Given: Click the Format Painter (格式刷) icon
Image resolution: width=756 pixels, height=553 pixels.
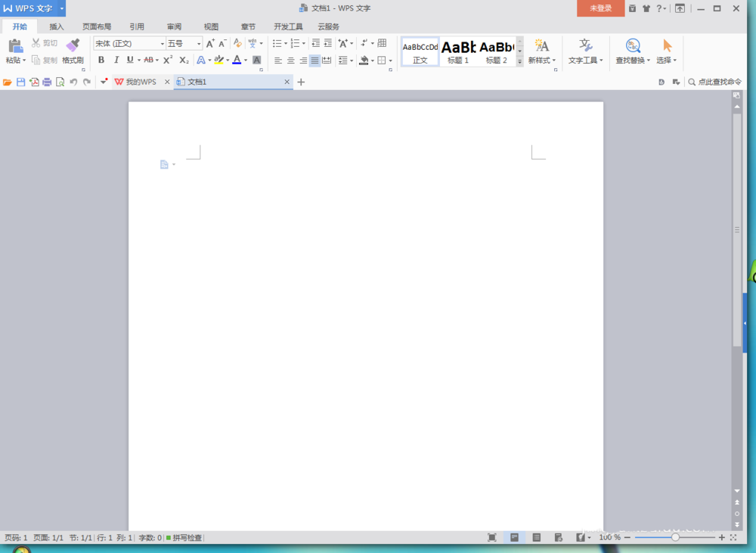Looking at the screenshot, I should 73,46.
